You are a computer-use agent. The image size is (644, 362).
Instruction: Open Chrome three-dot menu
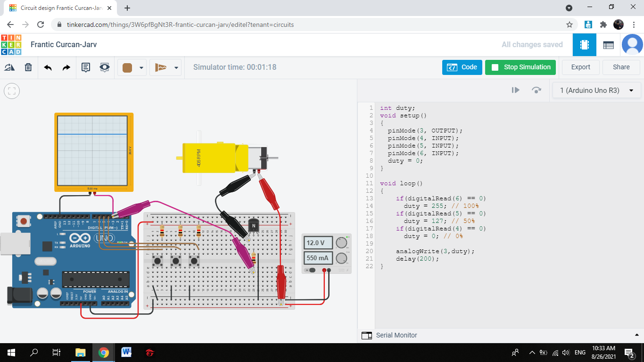coord(634,25)
